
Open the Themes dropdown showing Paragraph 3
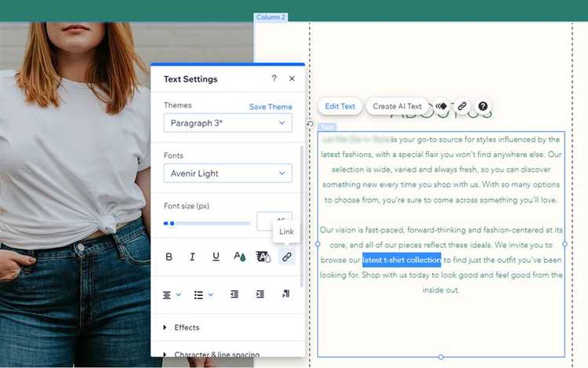[x=227, y=123]
